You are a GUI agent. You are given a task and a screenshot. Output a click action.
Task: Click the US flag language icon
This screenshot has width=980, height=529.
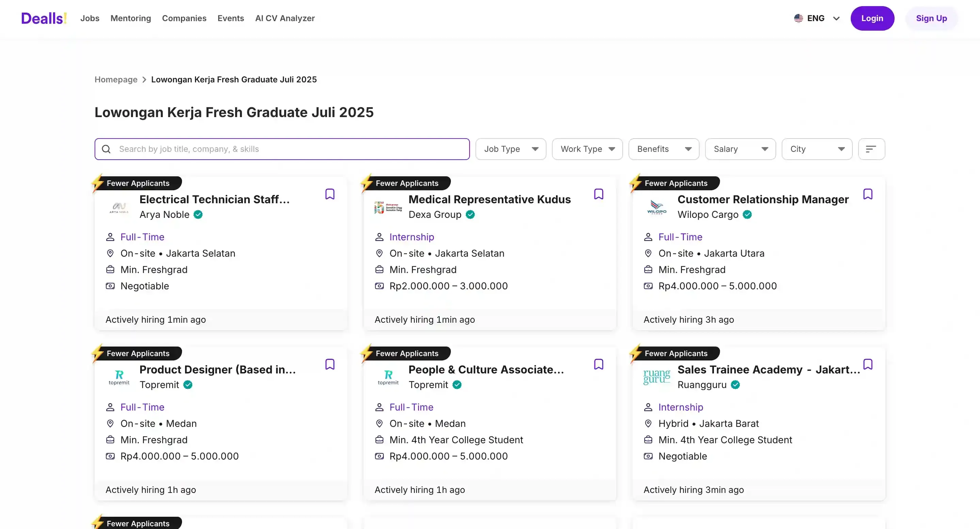click(799, 18)
